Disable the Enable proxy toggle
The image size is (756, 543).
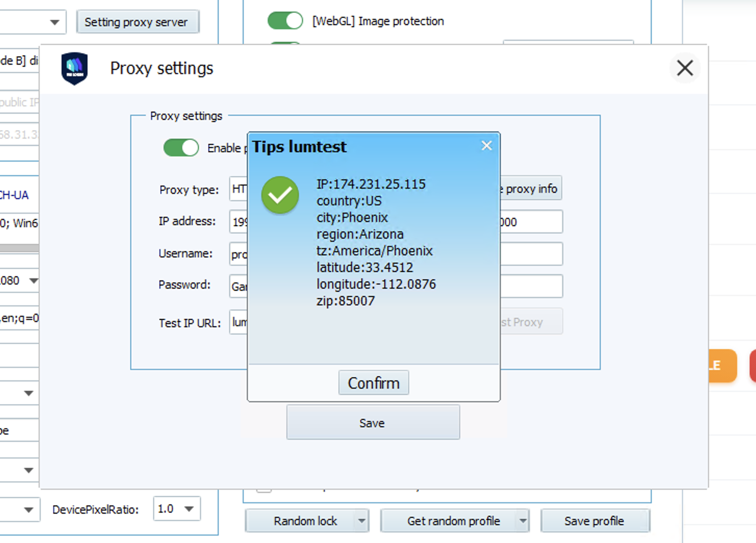pos(181,147)
